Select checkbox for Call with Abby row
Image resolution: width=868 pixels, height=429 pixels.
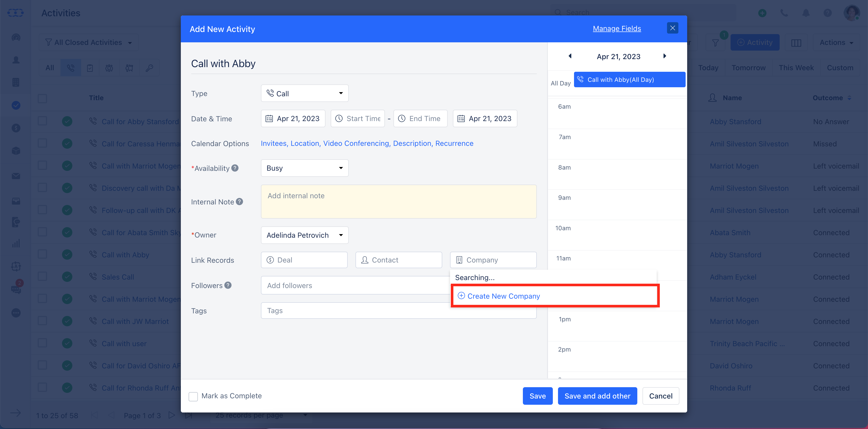42,254
